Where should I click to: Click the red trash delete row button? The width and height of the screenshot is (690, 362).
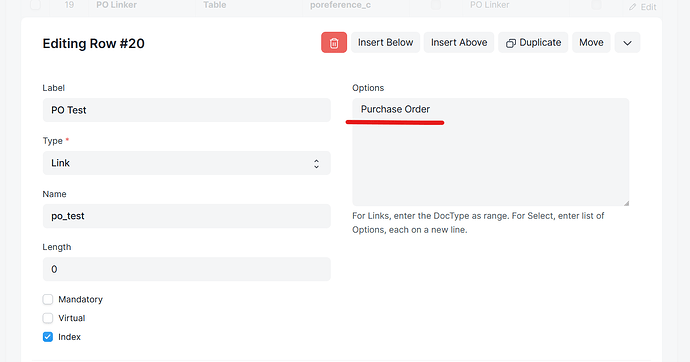(334, 43)
